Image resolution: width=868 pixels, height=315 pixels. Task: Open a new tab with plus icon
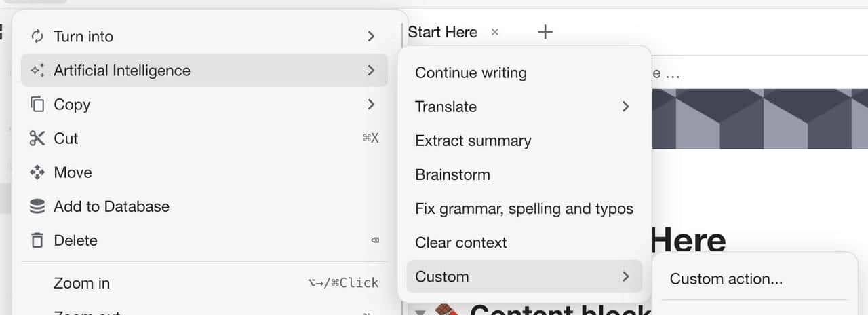[x=545, y=32]
